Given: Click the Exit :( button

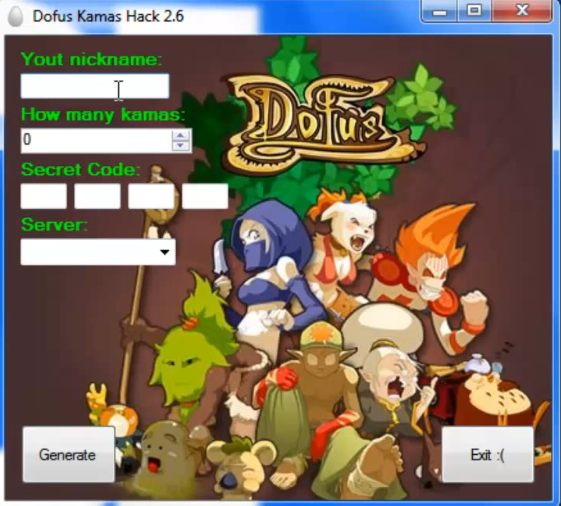Looking at the screenshot, I should (x=488, y=455).
